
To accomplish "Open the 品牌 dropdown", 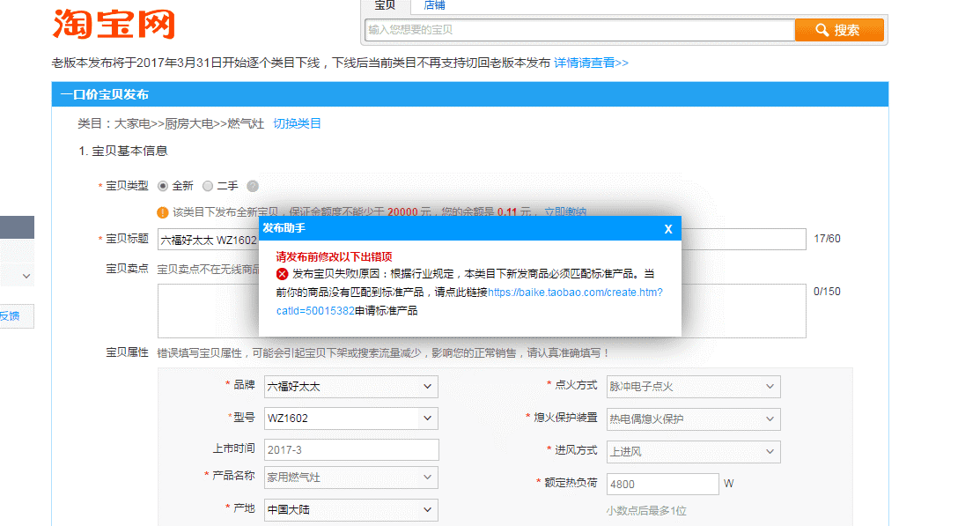I will point(350,387).
